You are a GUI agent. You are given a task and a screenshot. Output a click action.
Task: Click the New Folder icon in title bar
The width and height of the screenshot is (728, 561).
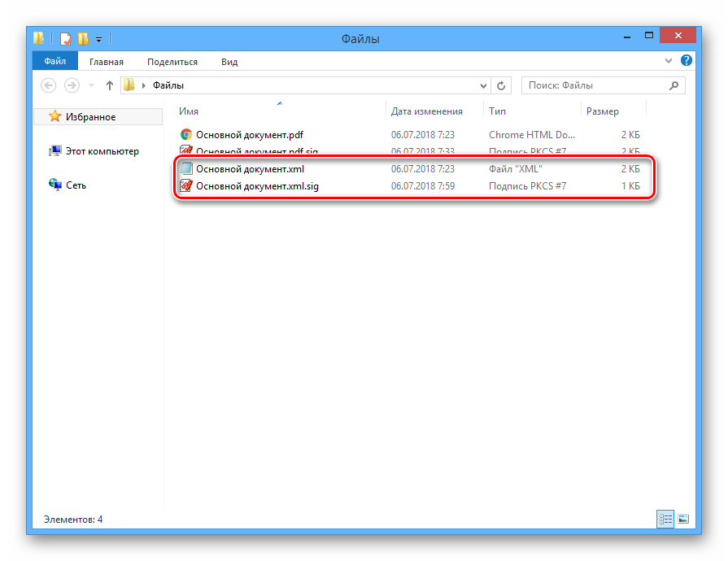click(x=83, y=38)
